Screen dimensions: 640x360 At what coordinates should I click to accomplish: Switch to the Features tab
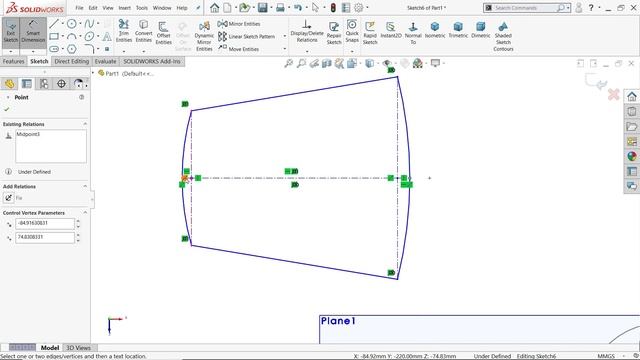point(13,61)
